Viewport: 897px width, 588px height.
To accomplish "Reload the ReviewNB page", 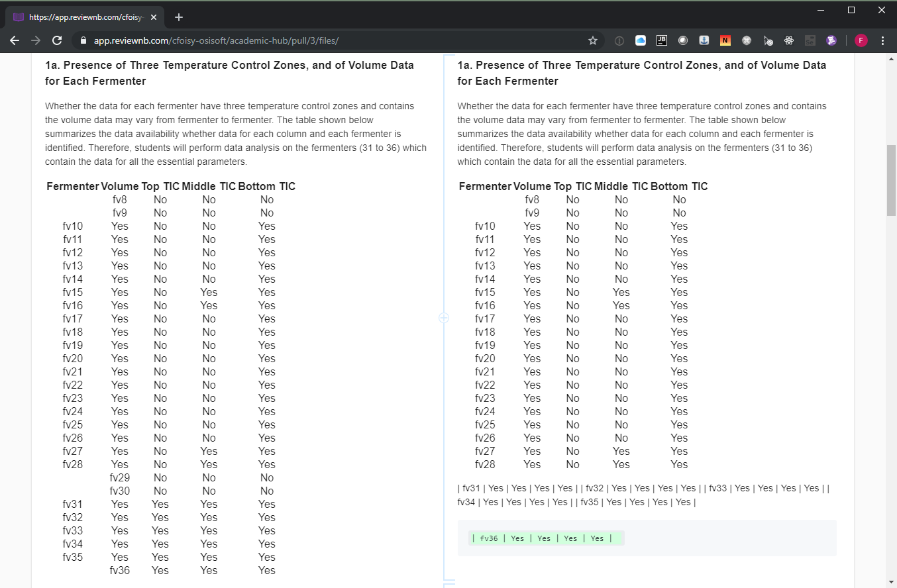I will coord(57,40).
